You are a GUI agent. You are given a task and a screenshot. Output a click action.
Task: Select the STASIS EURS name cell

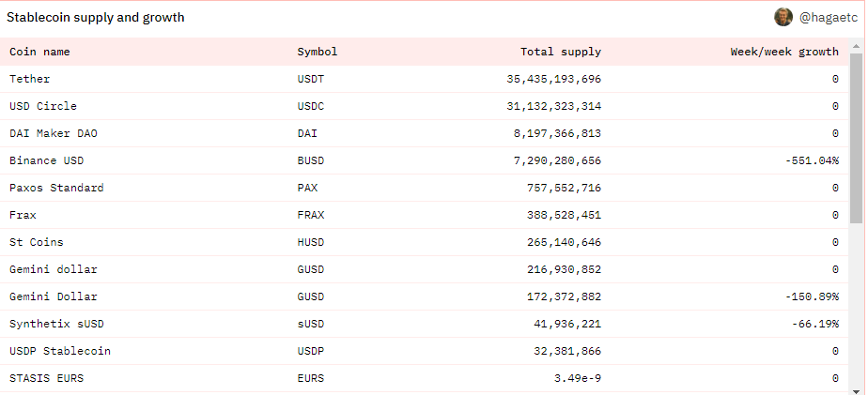point(47,378)
